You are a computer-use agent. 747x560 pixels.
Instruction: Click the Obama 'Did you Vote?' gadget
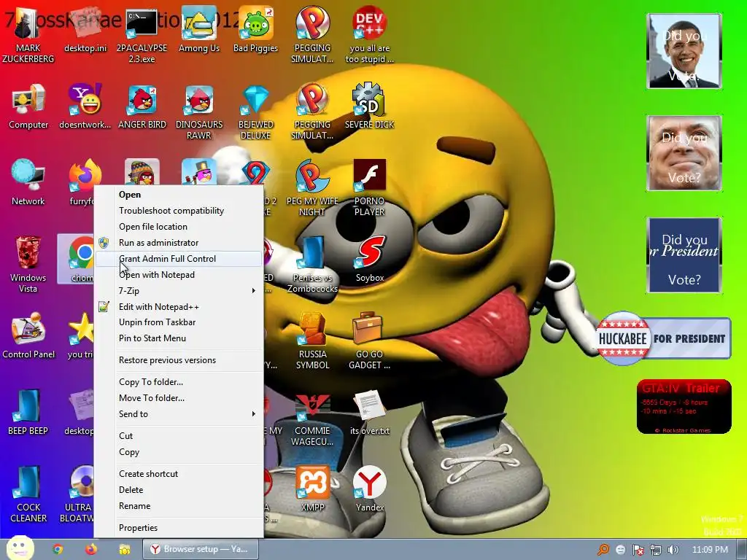[684, 51]
